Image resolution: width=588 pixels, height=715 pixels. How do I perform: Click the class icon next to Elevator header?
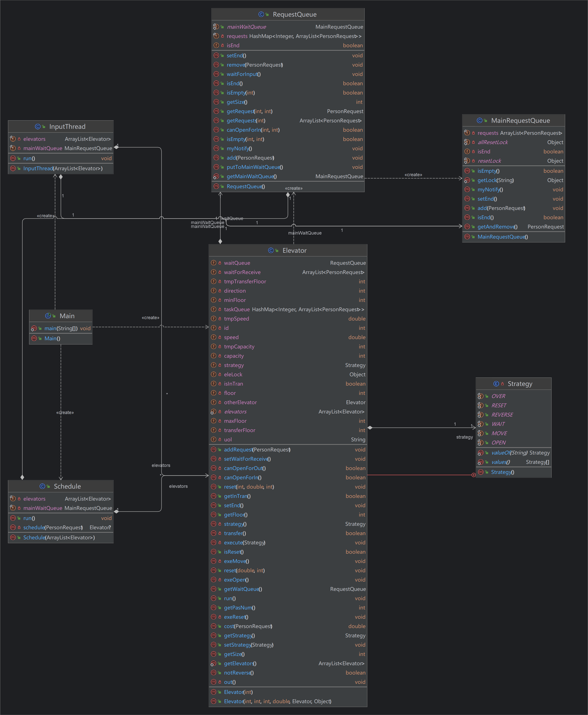coord(271,250)
